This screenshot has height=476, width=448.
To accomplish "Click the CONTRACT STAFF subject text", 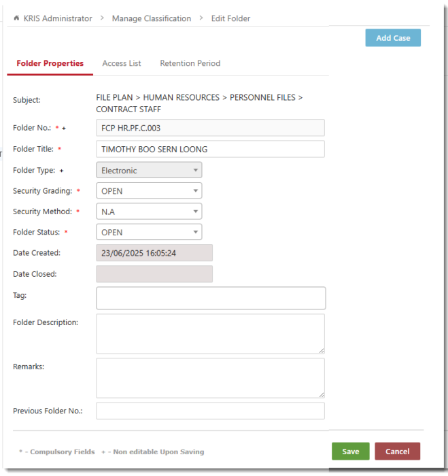I will click(128, 109).
